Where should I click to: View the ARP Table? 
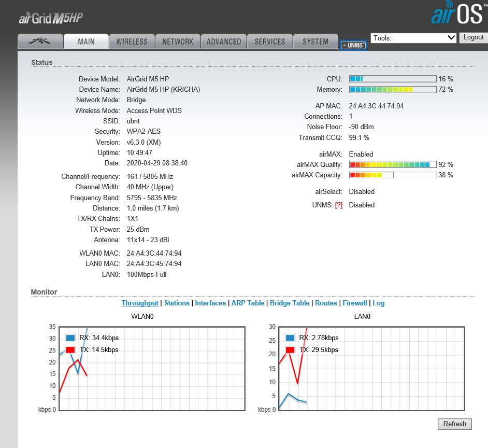[x=248, y=303]
